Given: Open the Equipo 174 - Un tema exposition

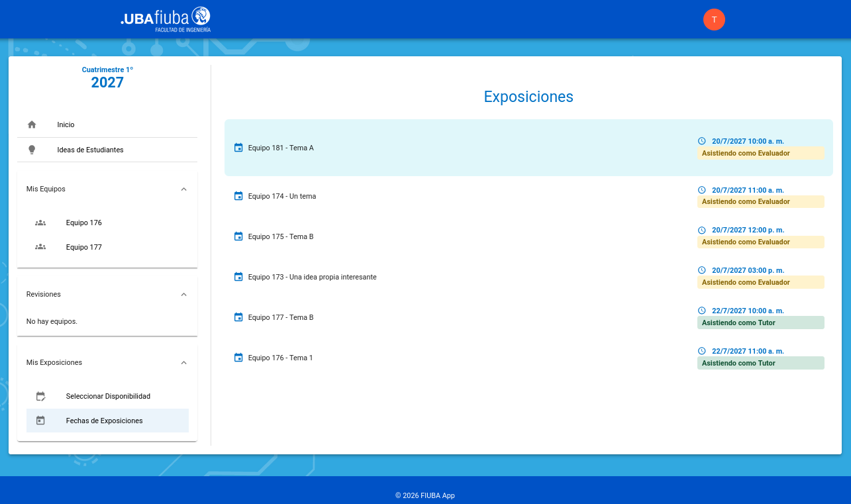Looking at the screenshot, I should click(282, 196).
